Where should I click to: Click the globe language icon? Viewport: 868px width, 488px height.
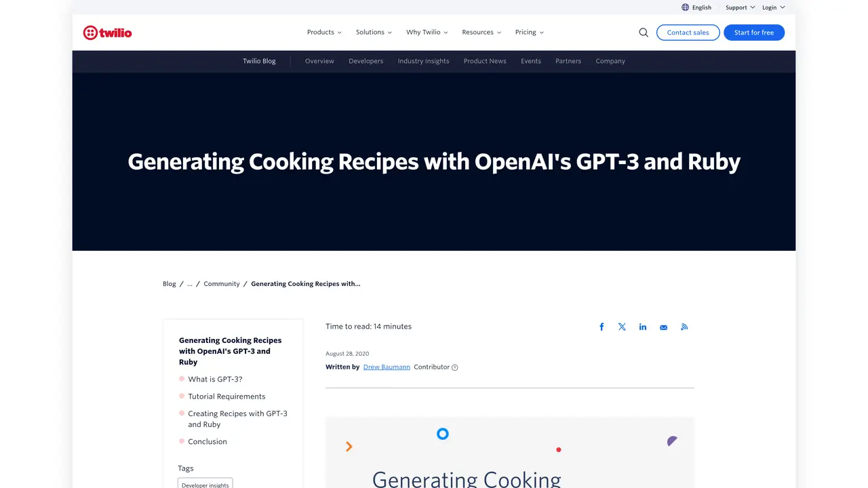(685, 7)
